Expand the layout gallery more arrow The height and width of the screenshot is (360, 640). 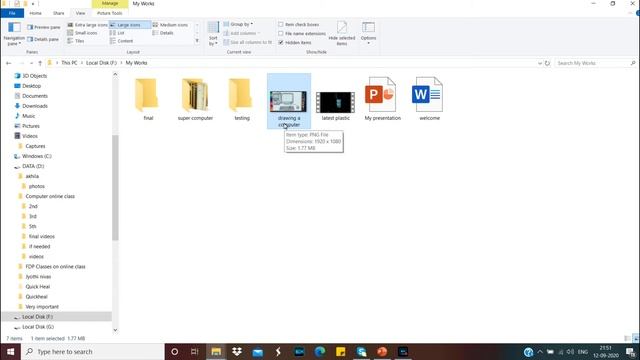click(197, 41)
